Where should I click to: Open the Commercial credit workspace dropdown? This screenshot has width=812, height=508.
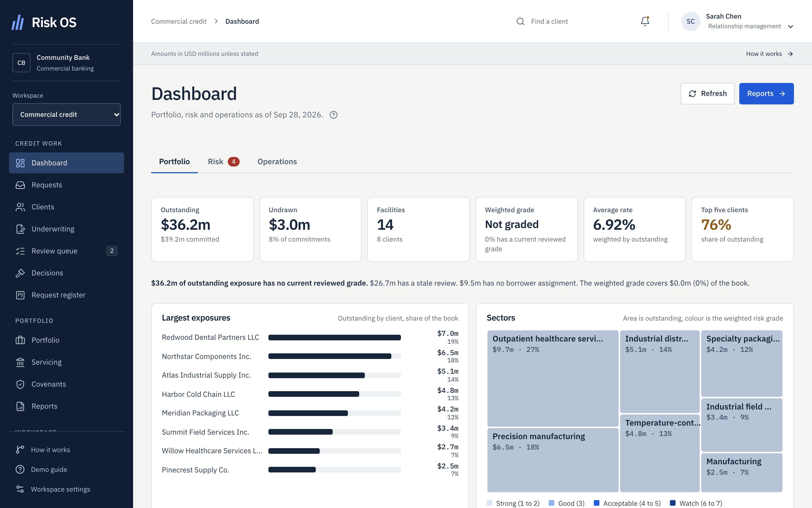67,115
